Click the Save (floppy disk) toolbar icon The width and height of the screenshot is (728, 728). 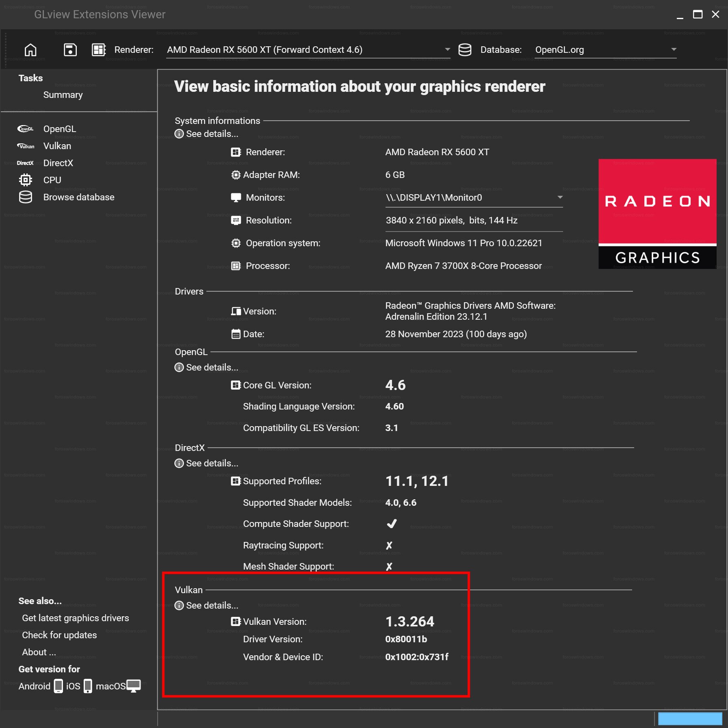pyautogui.click(x=70, y=50)
